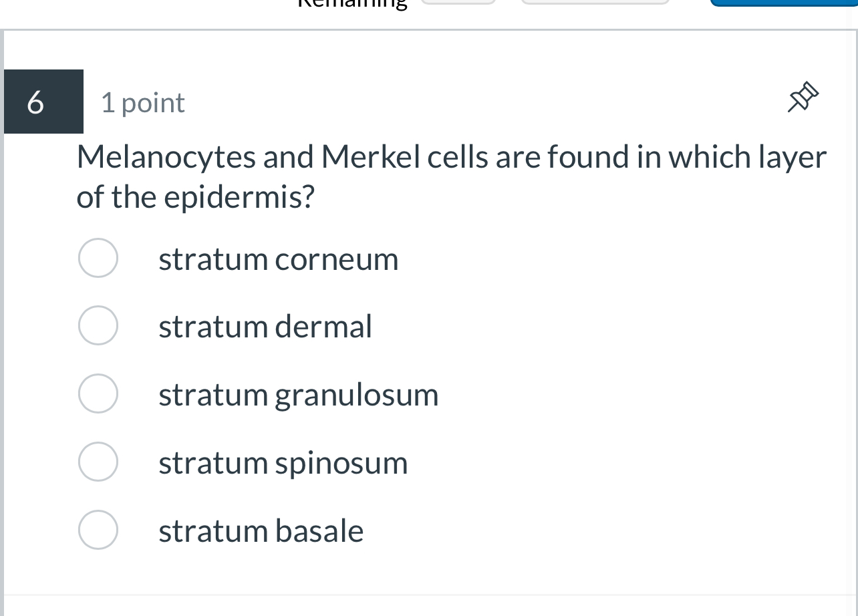Pin question 6 with the pushpin icon
This screenshot has width=858, height=616.
(x=803, y=98)
